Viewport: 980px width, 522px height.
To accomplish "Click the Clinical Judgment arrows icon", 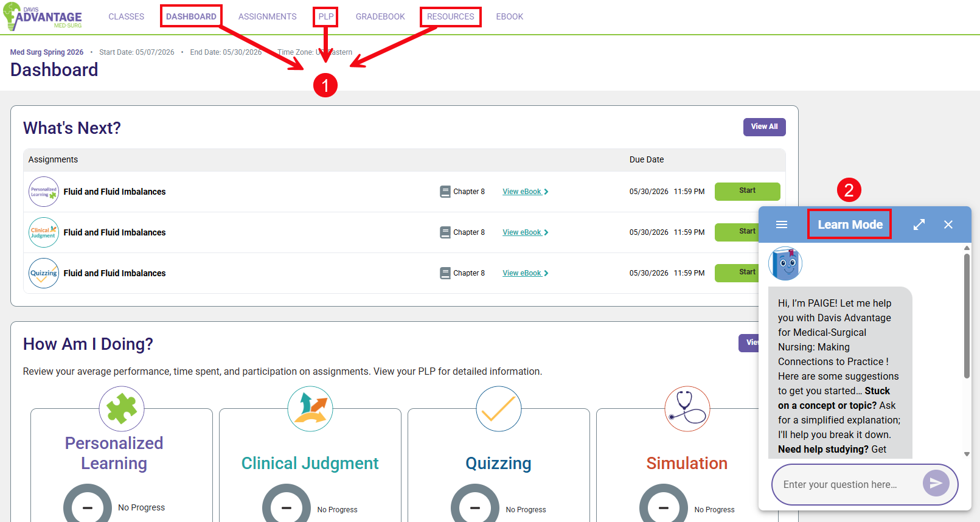I will 310,409.
